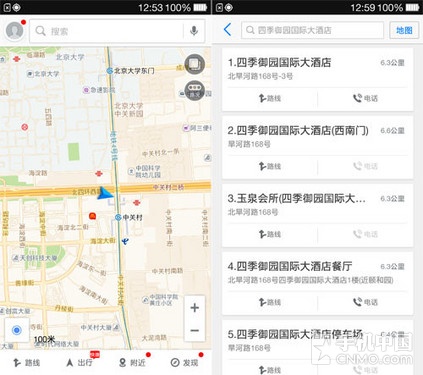Tap the 中国科学院幼儿园 map marker
This screenshot has width=423, height=375.
pyautogui.click(x=131, y=171)
